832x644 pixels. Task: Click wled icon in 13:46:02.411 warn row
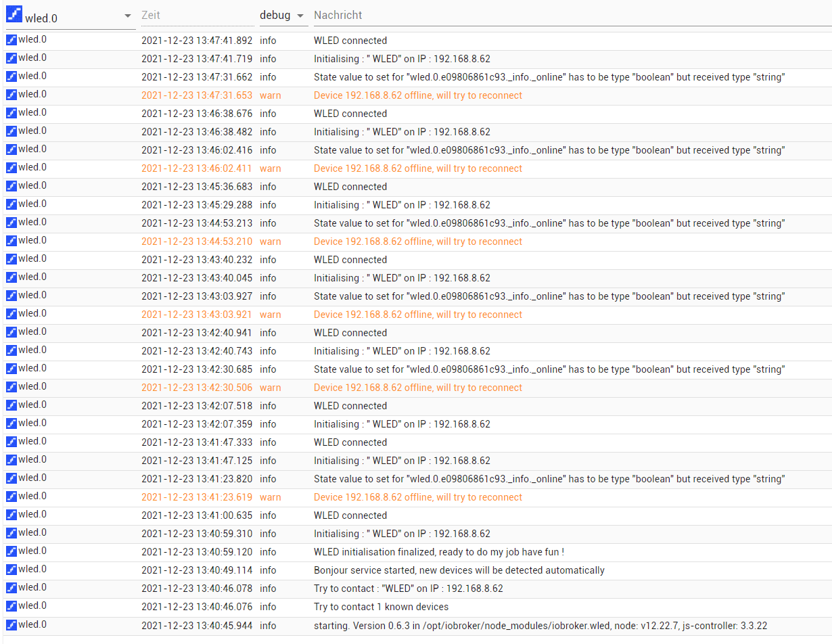pos(11,168)
